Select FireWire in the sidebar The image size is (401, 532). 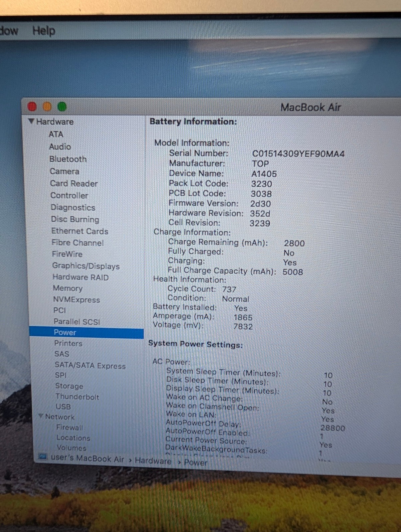[67, 254]
